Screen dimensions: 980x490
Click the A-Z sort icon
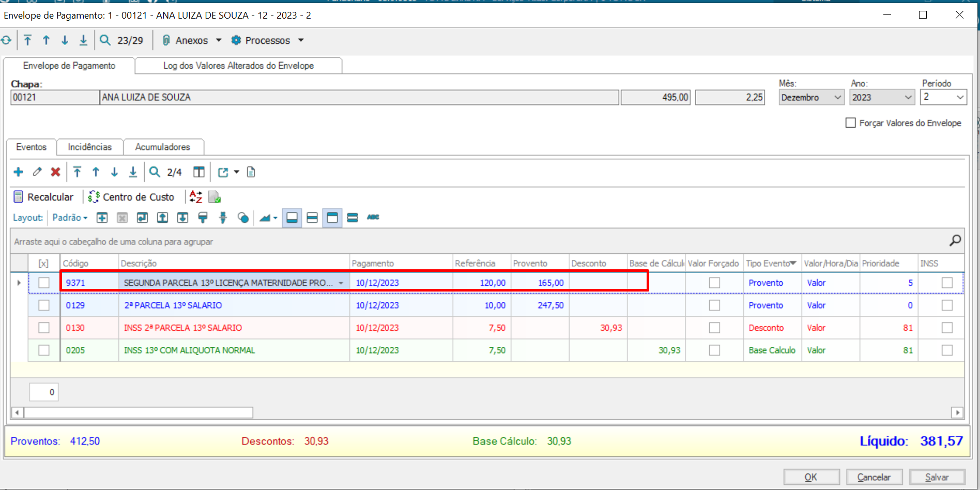click(196, 197)
